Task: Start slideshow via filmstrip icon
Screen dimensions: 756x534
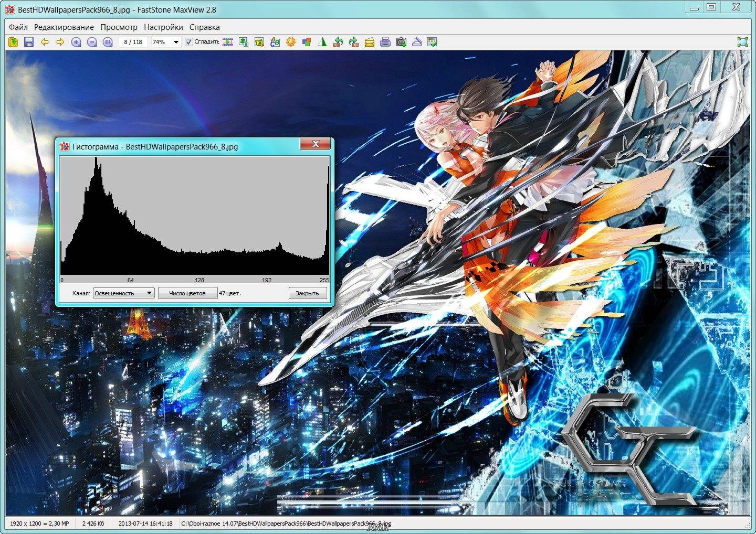Action: click(228, 42)
